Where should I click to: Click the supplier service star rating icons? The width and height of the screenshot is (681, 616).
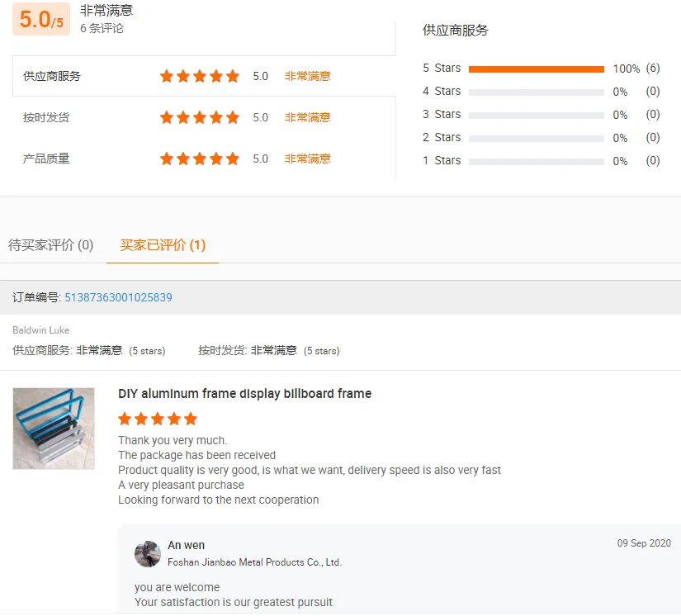click(x=199, y=76)
